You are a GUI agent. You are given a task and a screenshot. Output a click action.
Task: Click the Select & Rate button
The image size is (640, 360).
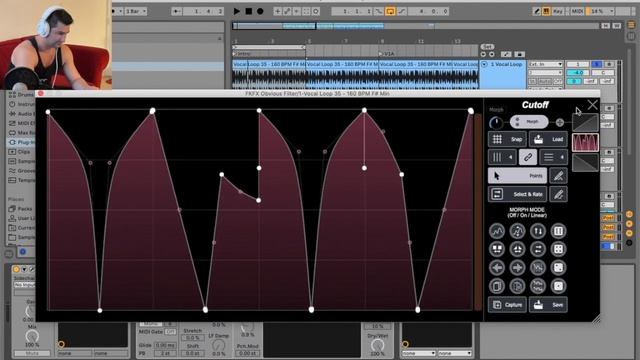point(517,194)
